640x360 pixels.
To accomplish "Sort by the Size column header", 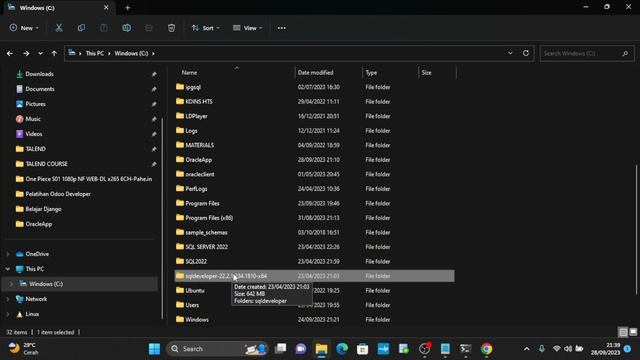I will point(427,73).
